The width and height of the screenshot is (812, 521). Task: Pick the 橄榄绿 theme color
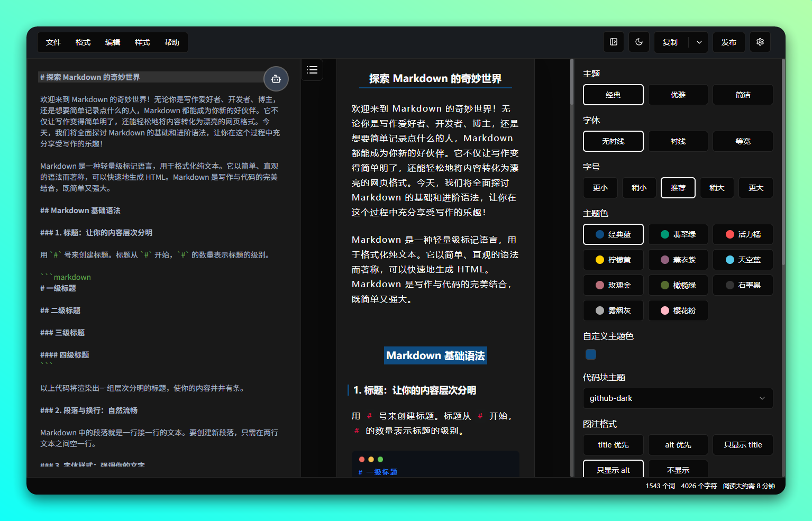pos(678,285)
